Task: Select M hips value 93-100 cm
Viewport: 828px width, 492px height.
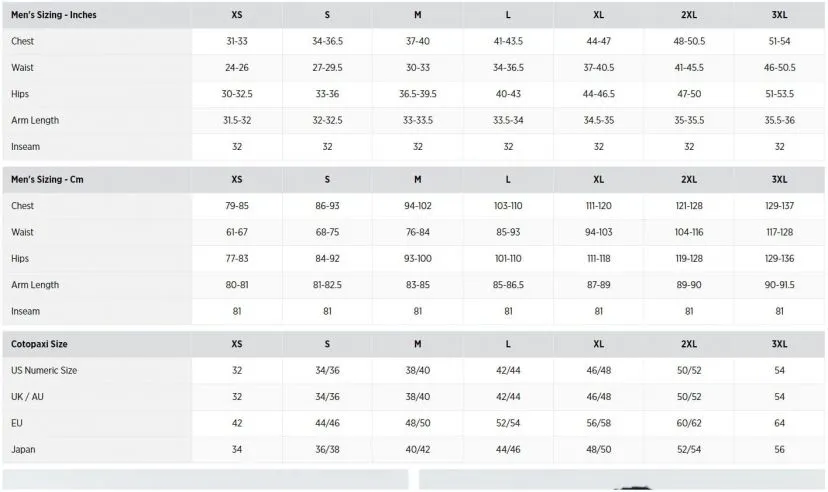Action: coord(418,259)
